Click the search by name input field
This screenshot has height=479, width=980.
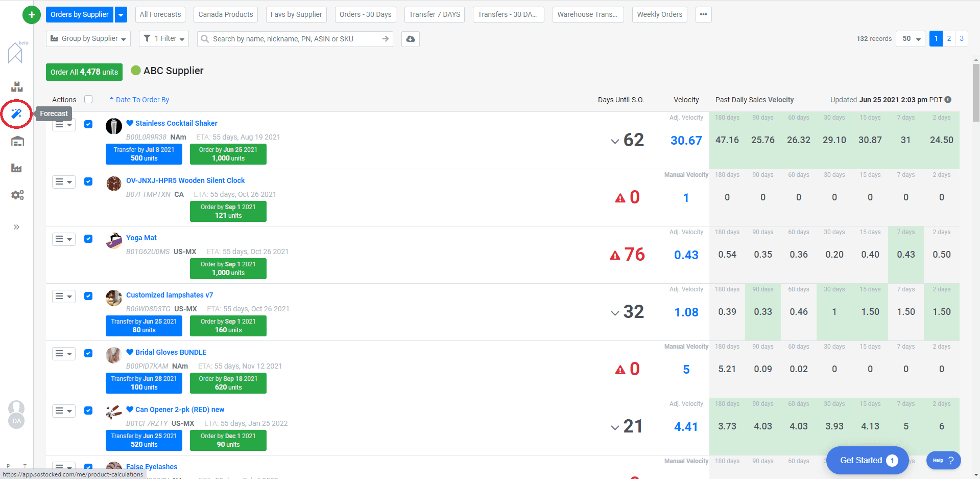click(295, 39)
